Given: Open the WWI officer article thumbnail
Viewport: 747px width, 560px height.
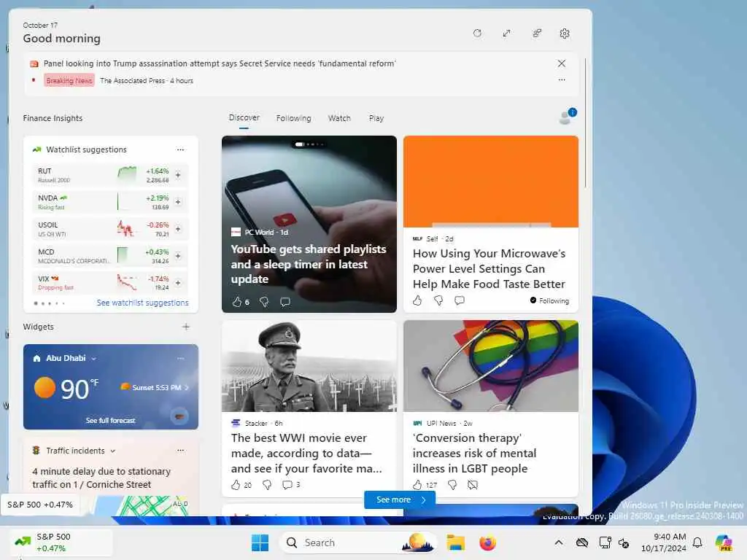Looking at the screenshot, I should 309,366.
